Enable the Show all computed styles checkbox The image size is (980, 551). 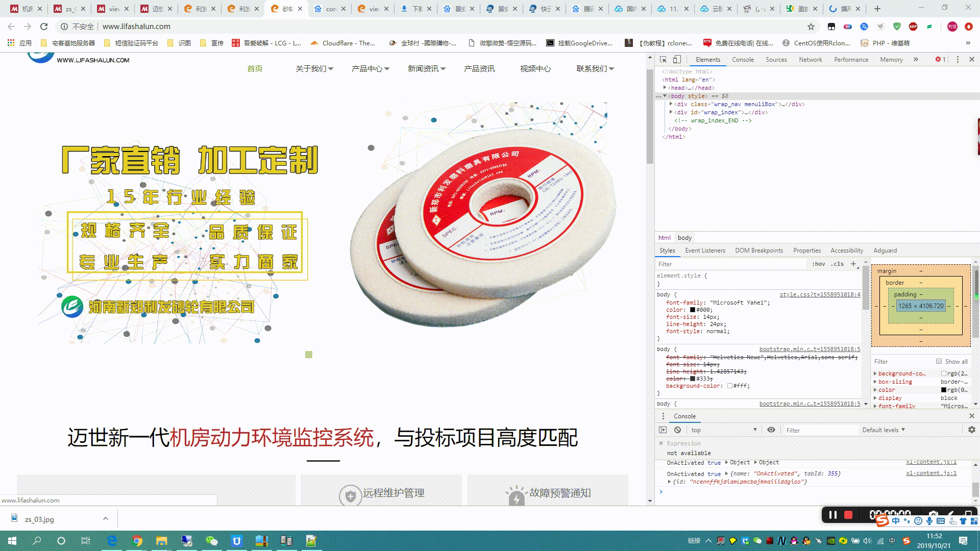coord(939,361)
